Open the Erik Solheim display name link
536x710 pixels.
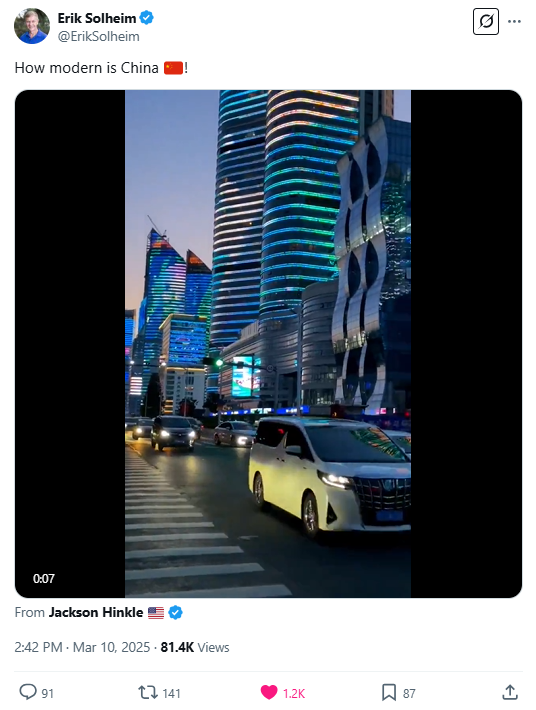point(96,18)
